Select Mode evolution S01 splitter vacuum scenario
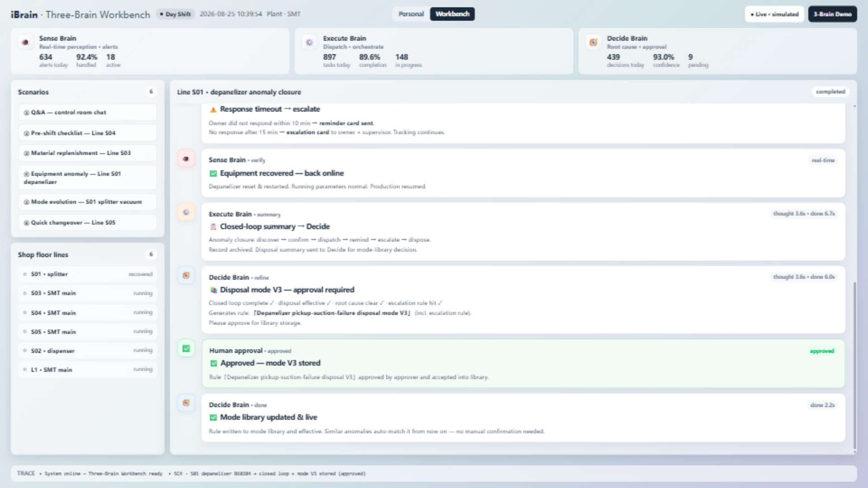Viewport: 868px width, 488px height. (88, 202)
